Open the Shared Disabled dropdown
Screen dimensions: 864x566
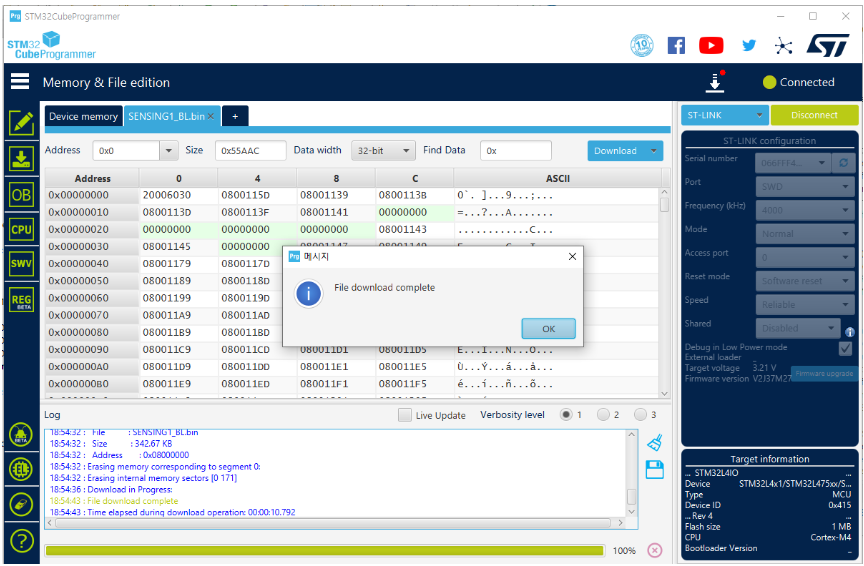pos(798,328)
